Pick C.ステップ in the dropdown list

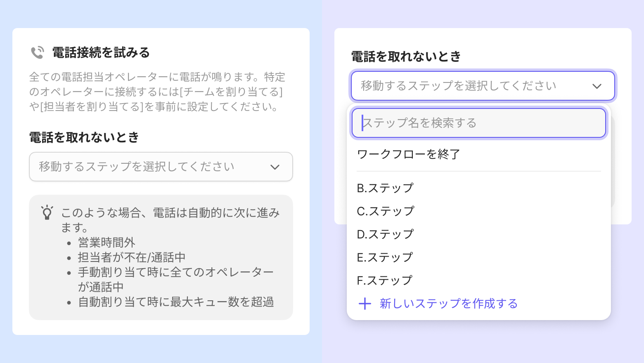point(385,211)
